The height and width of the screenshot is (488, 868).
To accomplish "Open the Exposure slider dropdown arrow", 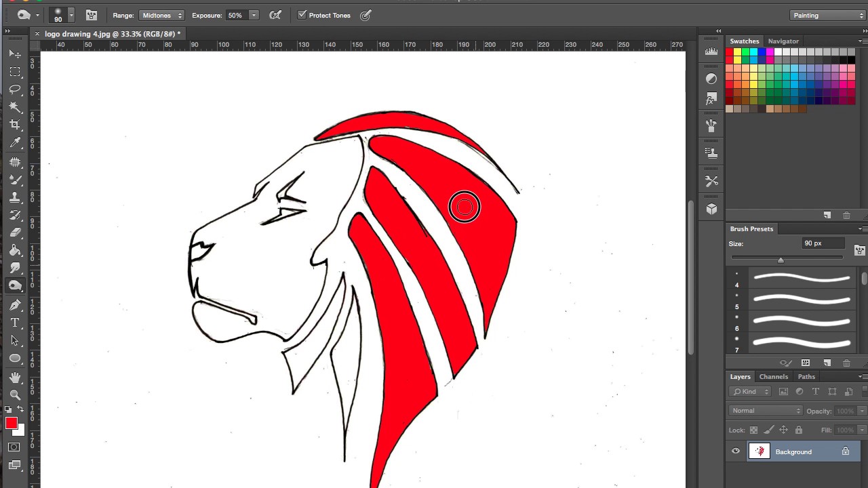I will 253,15.
